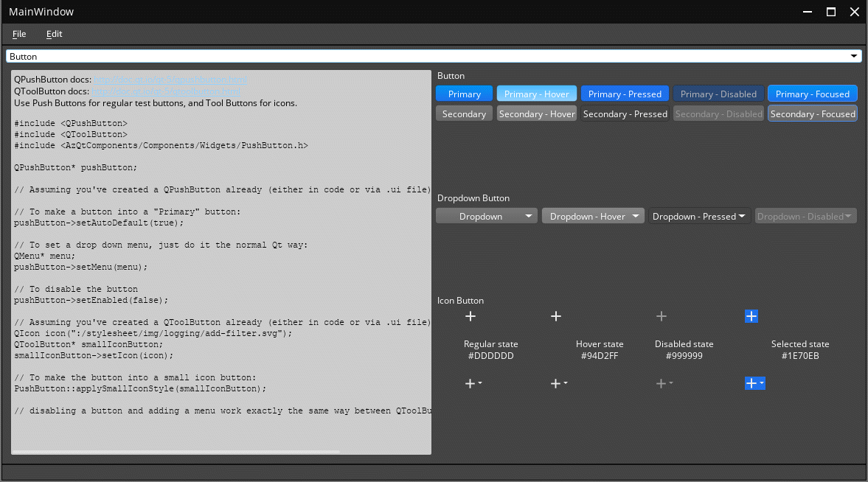
Task: Click the regular state plus icon button
Action: [x=471, y=316]
